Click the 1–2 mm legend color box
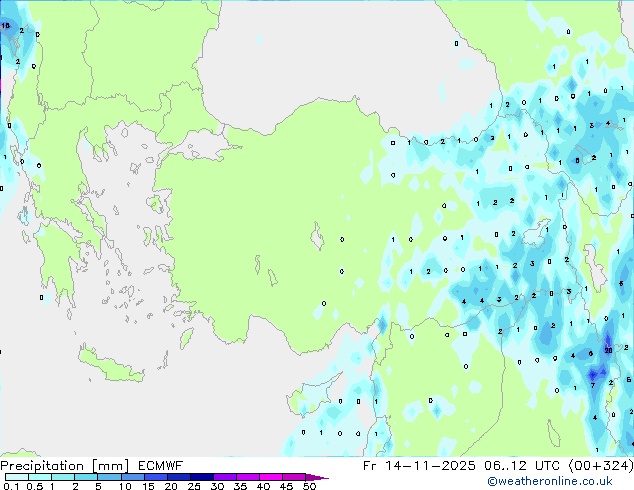This screenshot has height=490, width=634. pyautogui.click(x=63, y=477)
